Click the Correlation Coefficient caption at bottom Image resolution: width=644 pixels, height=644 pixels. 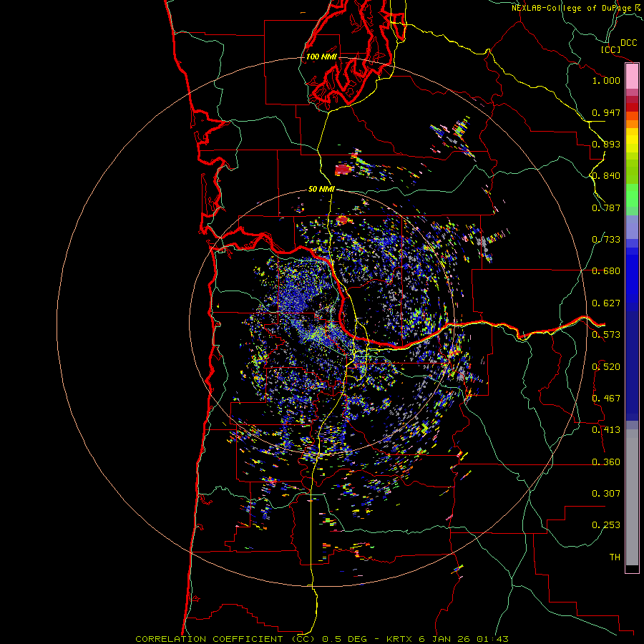322,639
